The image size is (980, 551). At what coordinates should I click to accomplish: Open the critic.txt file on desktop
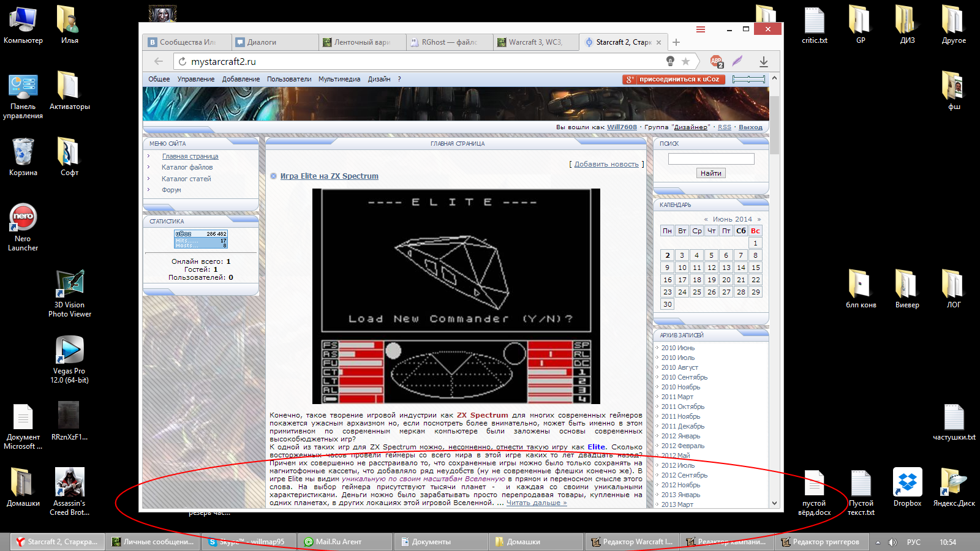coord(814,25)
